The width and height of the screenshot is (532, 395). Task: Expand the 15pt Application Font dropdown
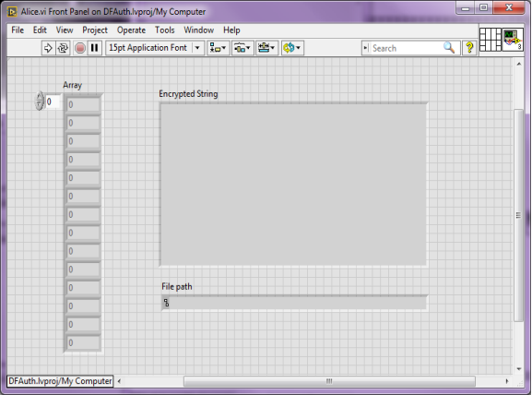198,48
